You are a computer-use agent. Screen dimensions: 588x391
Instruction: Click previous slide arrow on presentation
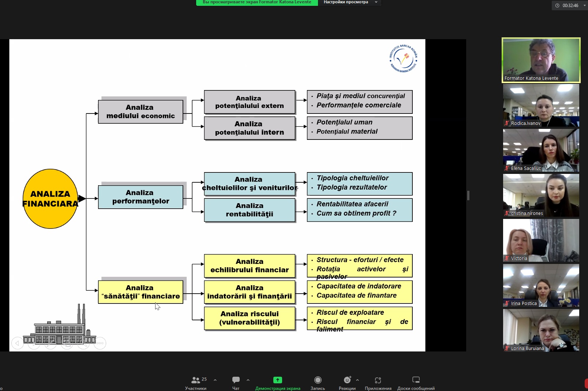pyautogui.click(x=17, y=343)
